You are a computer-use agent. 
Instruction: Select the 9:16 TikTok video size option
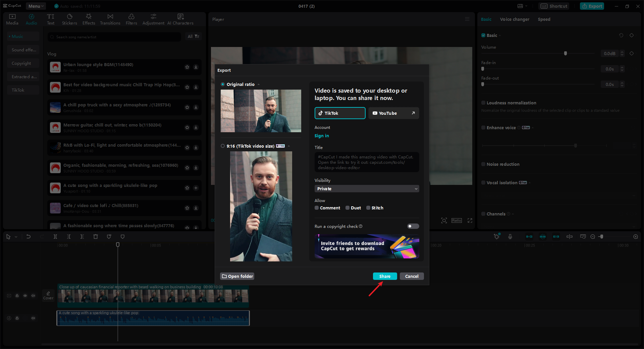point(223,146)
